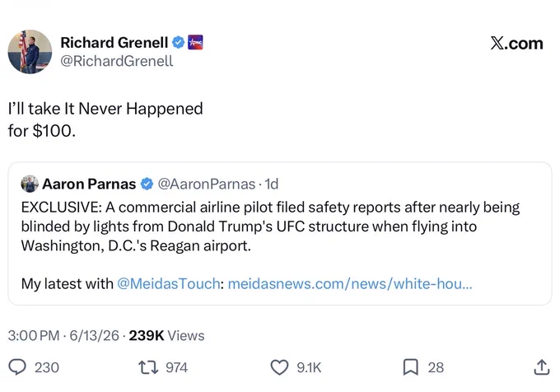Image resolution: width=560 pixels, height=392 pixels.
Task: Click the @AaronParnas handle
Action: point(207,184)
